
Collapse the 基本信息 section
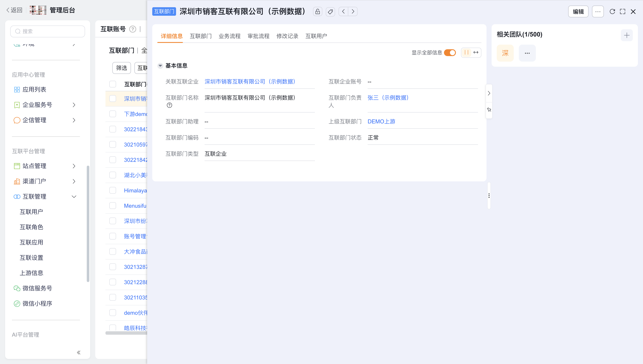tap(160, 66)
